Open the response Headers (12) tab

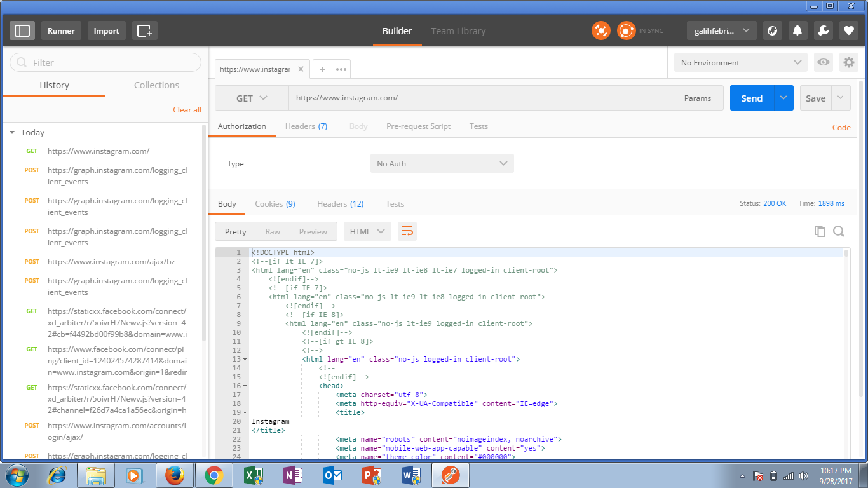click(340, 204)
